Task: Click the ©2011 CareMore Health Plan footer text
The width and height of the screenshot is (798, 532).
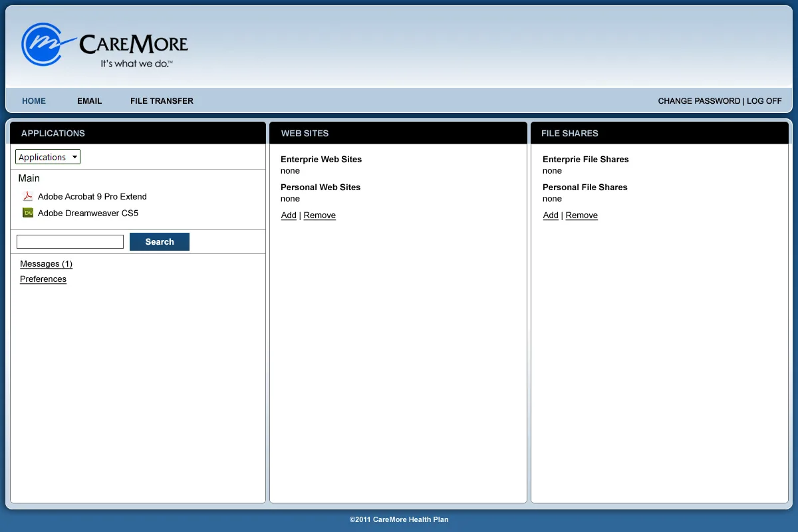Action: coord(399,519)
